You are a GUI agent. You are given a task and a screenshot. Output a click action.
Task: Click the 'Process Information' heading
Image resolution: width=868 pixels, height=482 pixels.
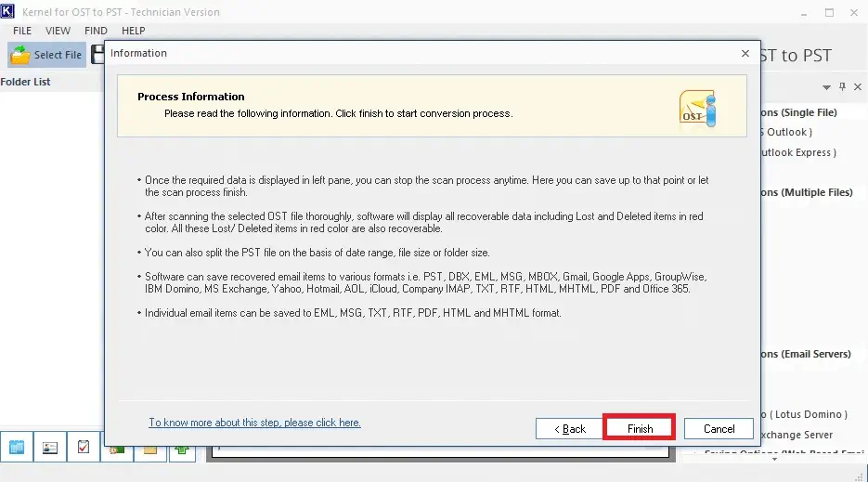point(191,97)
